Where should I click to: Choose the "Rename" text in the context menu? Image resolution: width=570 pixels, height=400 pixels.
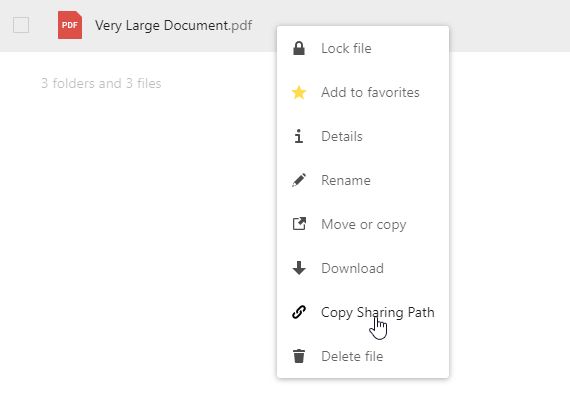[x=346, y=180]
